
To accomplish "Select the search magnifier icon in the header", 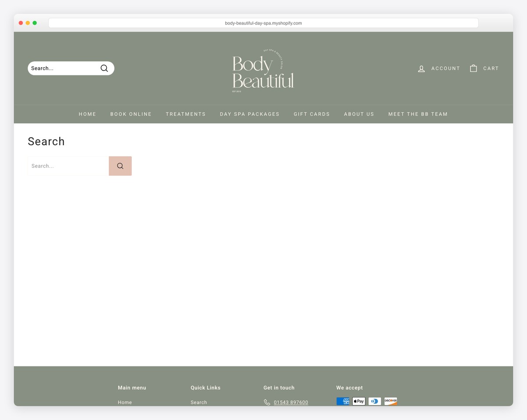I will (104, 68).
